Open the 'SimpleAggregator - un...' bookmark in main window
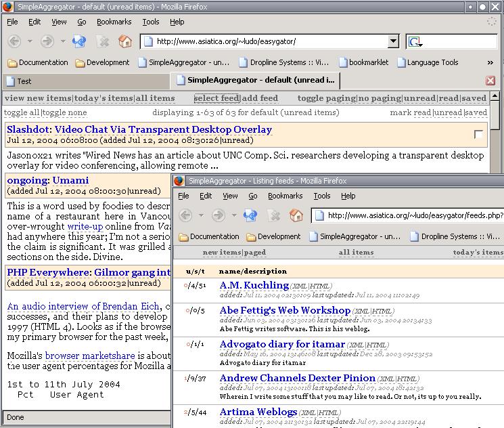504x428 pixels. [x=184, y=62]
